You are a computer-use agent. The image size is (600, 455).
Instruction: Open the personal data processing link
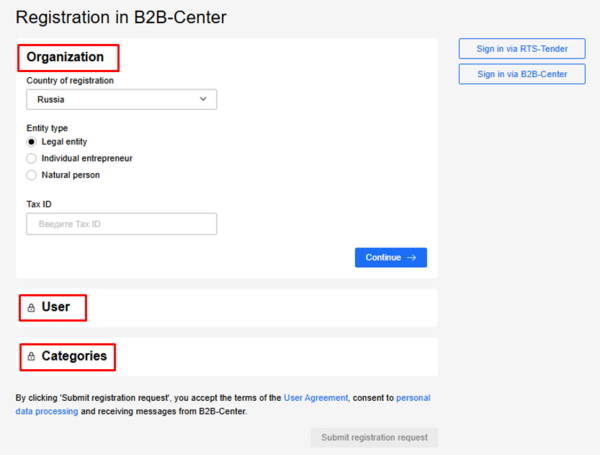pyautogui.click(x=413, y=398)
